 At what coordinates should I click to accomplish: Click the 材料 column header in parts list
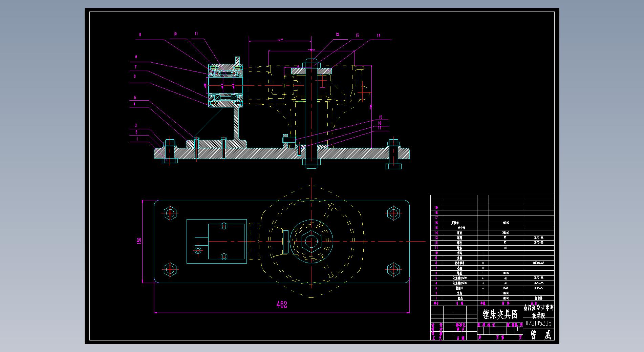pyautogui.click(x=506, y=304)
